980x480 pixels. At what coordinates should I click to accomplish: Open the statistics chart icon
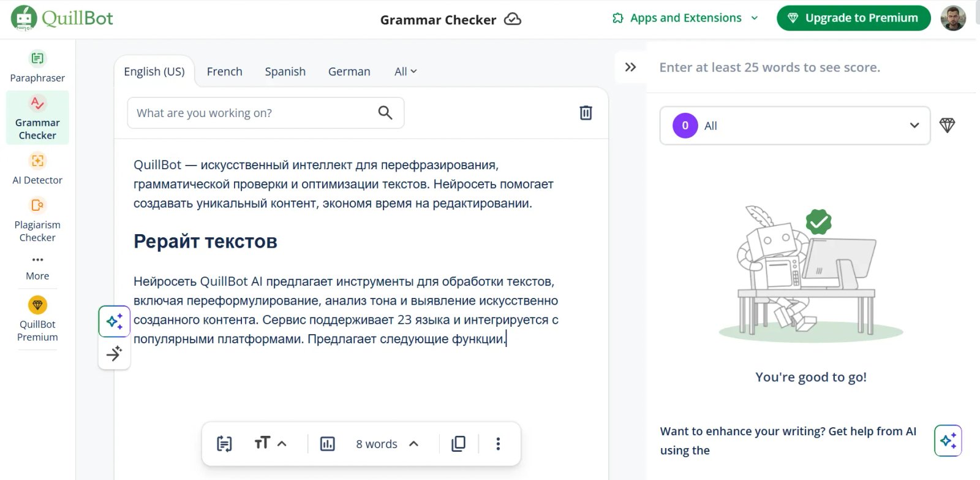[328, 444]
